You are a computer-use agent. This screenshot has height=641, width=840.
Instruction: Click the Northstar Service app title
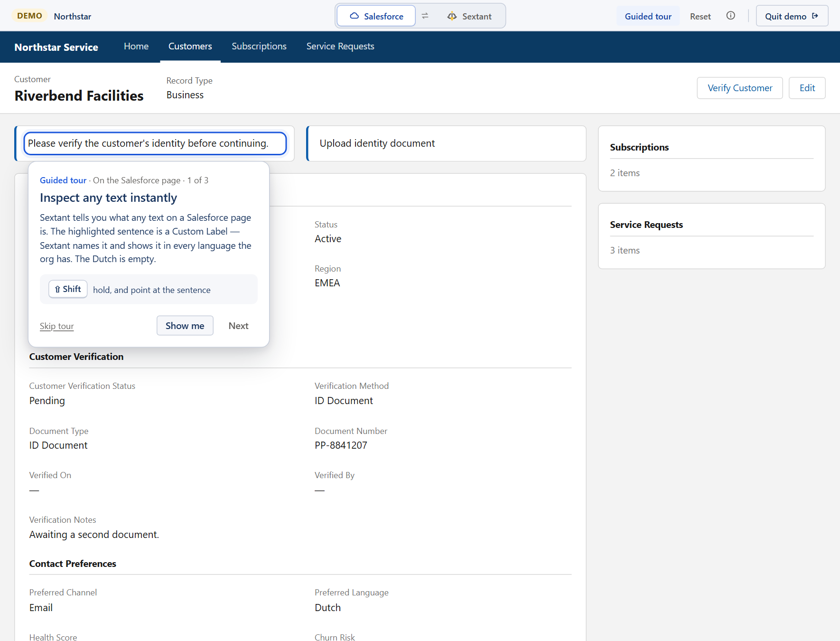[56, 47]
